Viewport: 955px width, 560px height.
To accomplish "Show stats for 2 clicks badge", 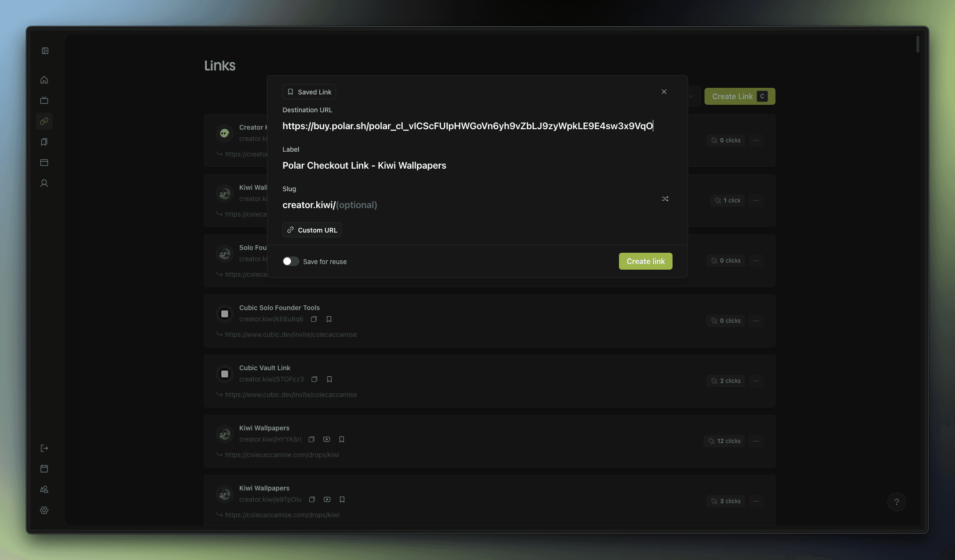I will (726, 381).
